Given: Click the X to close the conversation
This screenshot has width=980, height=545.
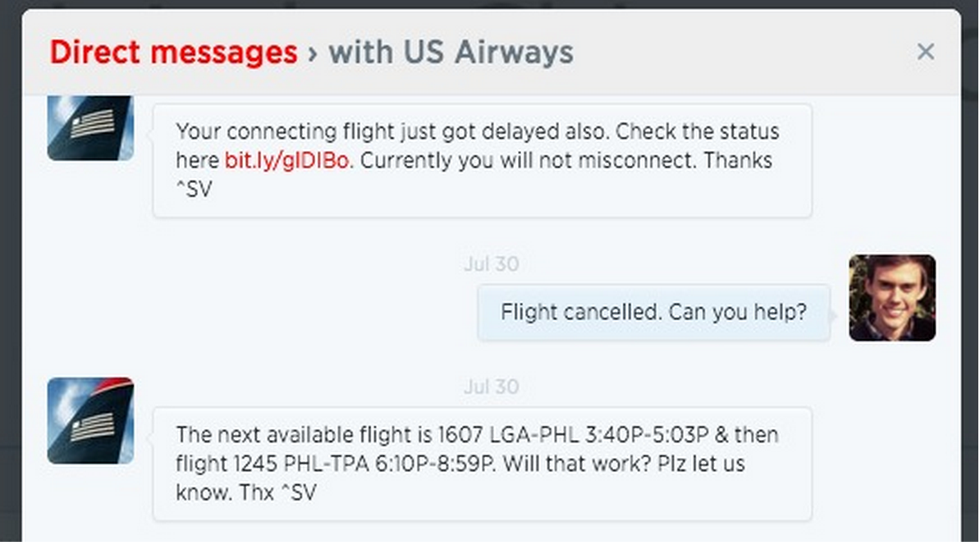Looking at the screenshot, I should tap(926, 52).
